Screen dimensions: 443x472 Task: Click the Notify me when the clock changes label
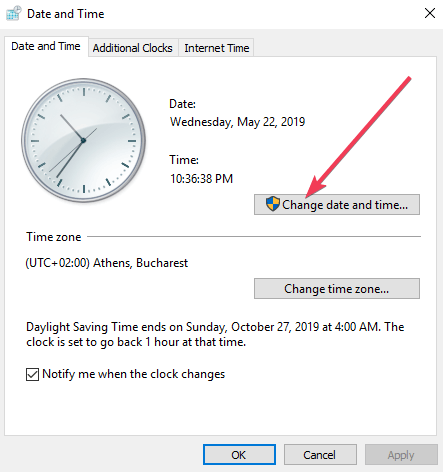(x=134, y=374)
